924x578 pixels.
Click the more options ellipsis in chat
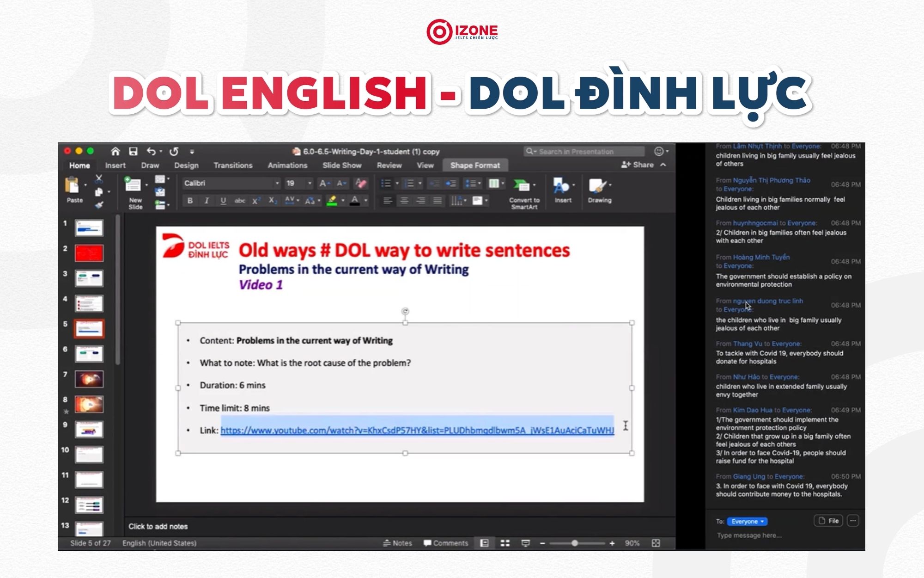(853, 521)
